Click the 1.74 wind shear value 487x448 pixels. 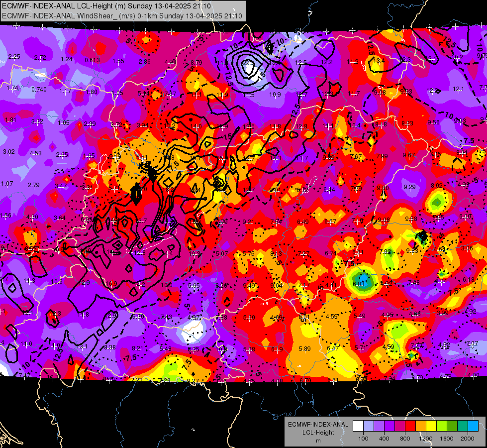tap(12, 88)
